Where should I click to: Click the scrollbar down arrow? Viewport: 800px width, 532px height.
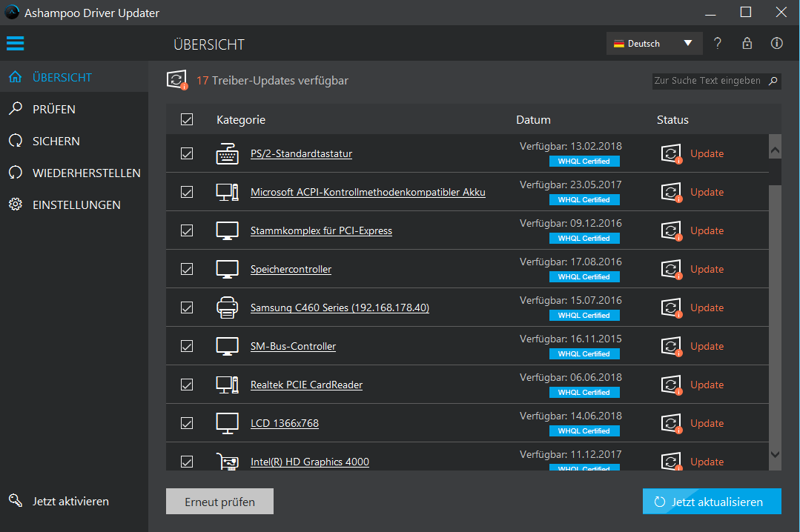[x=775, y=454]
